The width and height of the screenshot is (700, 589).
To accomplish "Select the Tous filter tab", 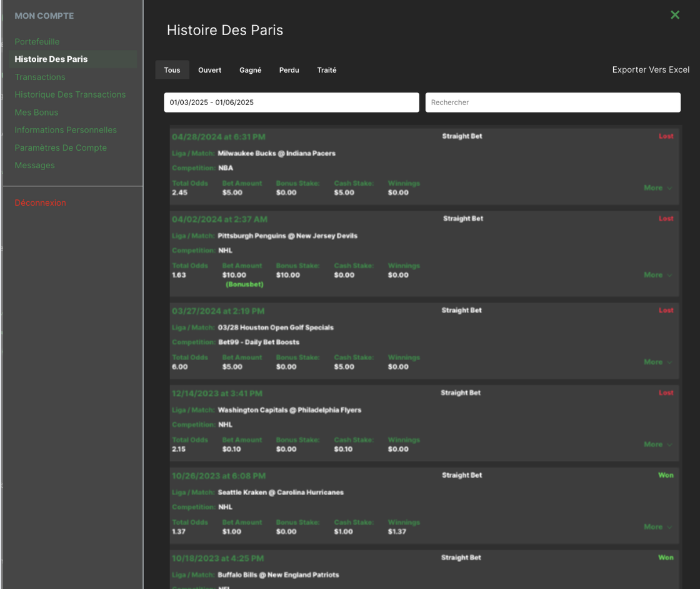I will pyautogui.click(x=172, y=70).
